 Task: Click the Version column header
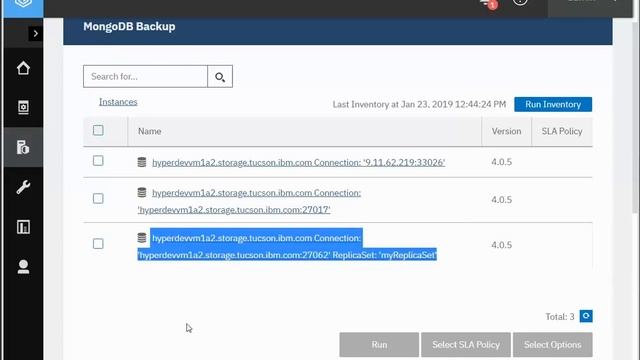506,131
